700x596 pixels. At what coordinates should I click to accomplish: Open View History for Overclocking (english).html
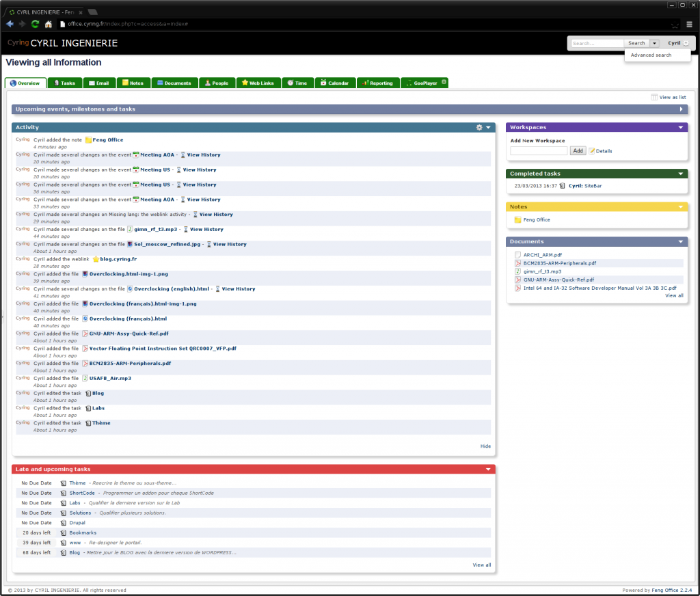pyautogui.click(x=239, y=289)
